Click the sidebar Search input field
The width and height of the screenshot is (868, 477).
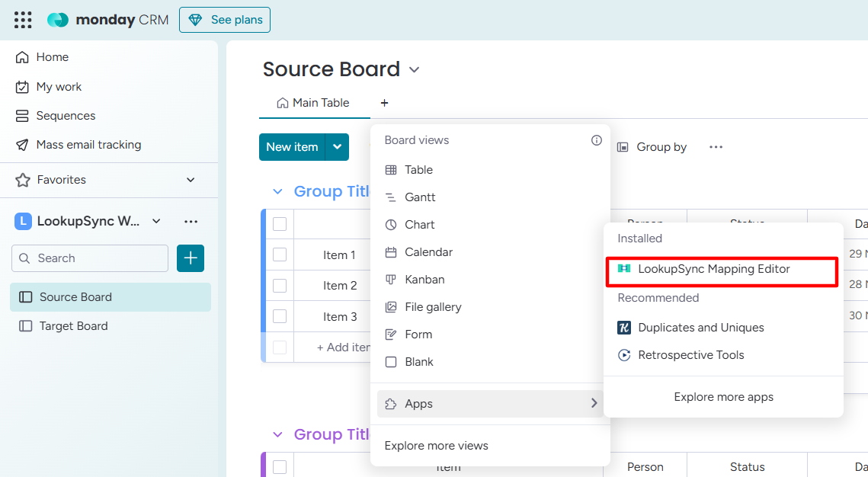coord(90,258)
